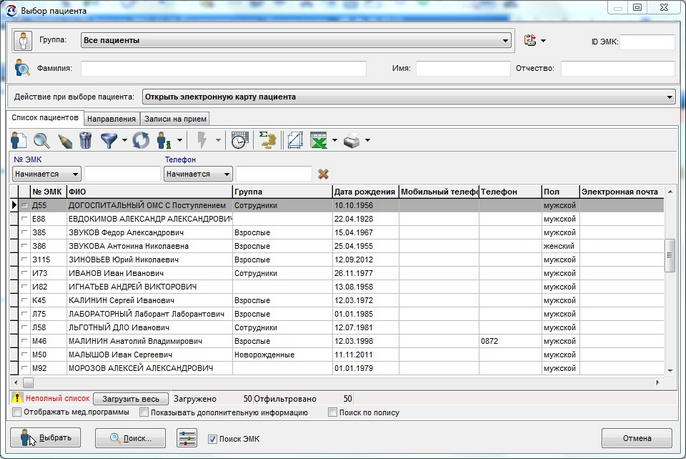Focus the Отчество input field
Viewport: 686px width, 459px height.
[618, 68]
